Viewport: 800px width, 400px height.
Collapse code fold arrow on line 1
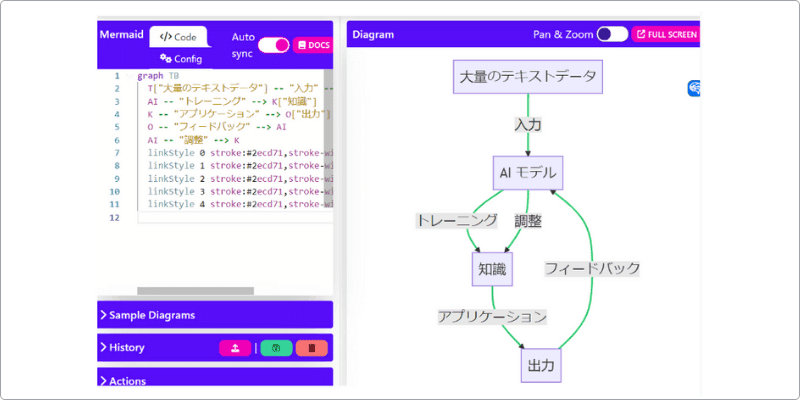point(129,76)
